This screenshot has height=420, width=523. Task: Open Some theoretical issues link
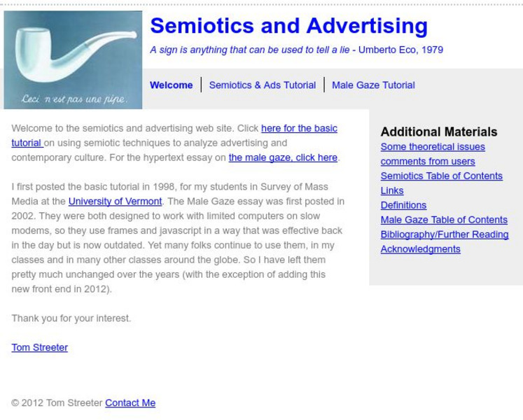[433, 147]
